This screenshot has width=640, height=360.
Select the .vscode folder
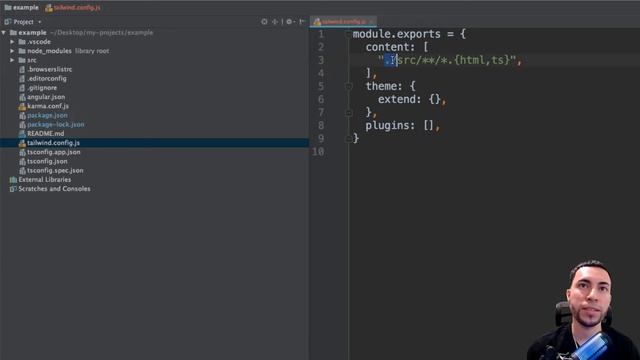[x=39, y=42]
